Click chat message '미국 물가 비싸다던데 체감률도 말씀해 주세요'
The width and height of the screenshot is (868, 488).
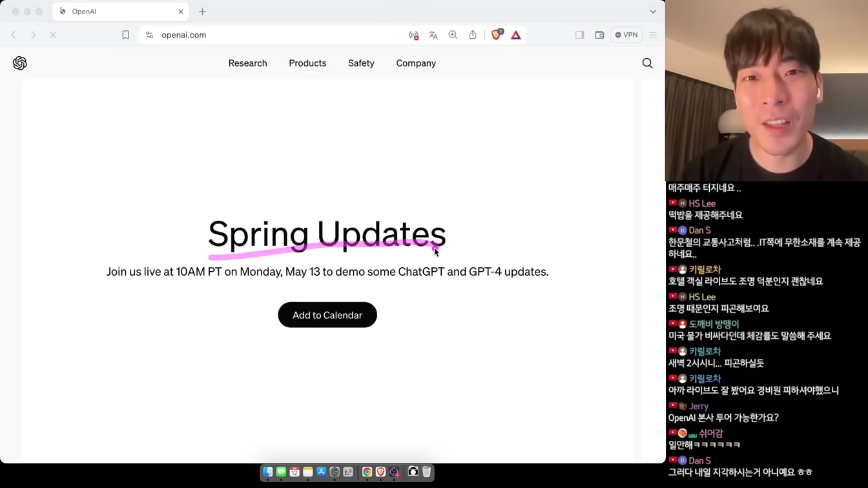(750, 336)
